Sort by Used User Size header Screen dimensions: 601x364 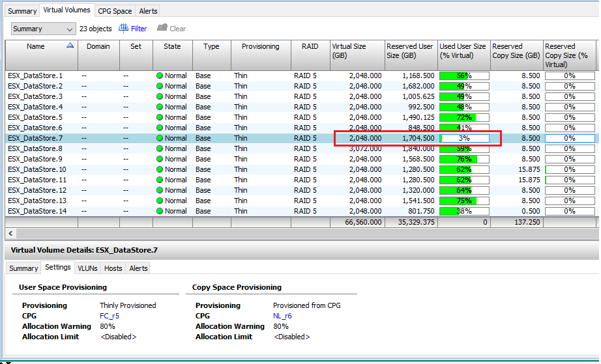(463, 55)
